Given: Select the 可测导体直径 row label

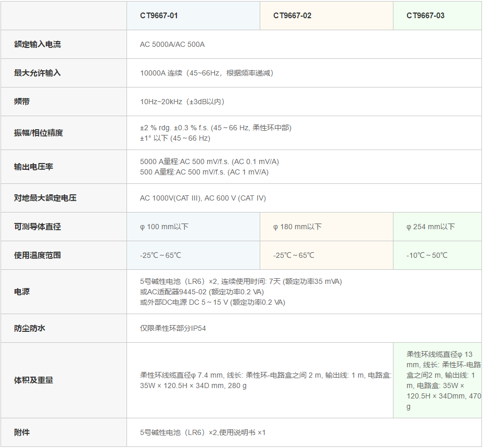Looking at the screenshot, I should [x=37, y=227].
